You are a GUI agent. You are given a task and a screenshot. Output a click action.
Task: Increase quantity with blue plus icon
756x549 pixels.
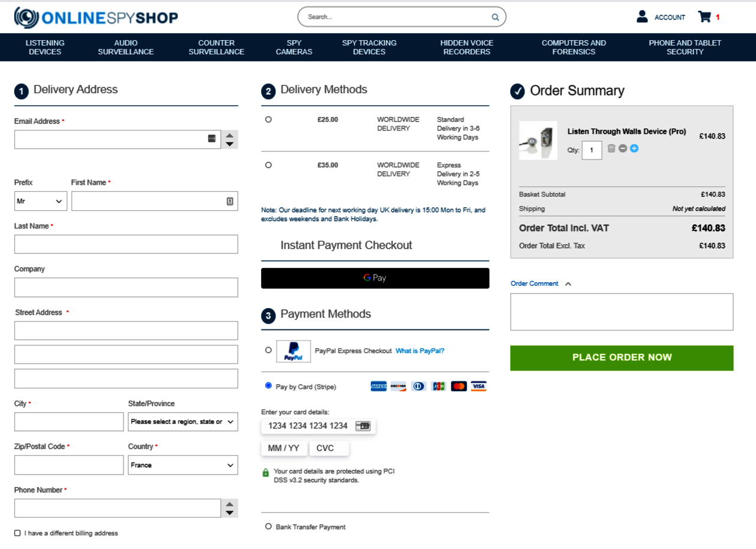[x=634, y=149]
